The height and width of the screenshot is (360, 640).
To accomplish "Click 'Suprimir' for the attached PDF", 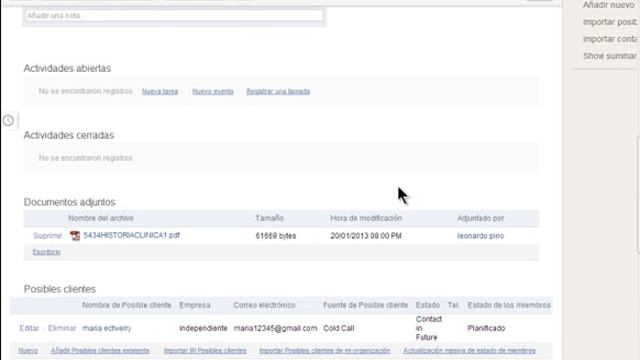I will point(48,236).
